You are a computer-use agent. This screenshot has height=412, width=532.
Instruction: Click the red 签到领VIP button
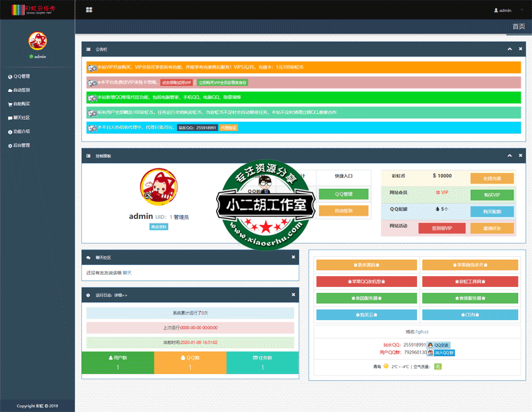[x=442, y=228]
